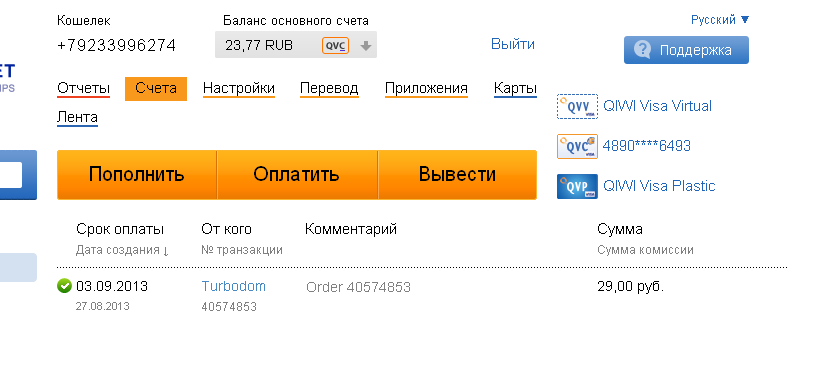Click the QVC card icon beside 4890****6493

[x=577, y=146]
